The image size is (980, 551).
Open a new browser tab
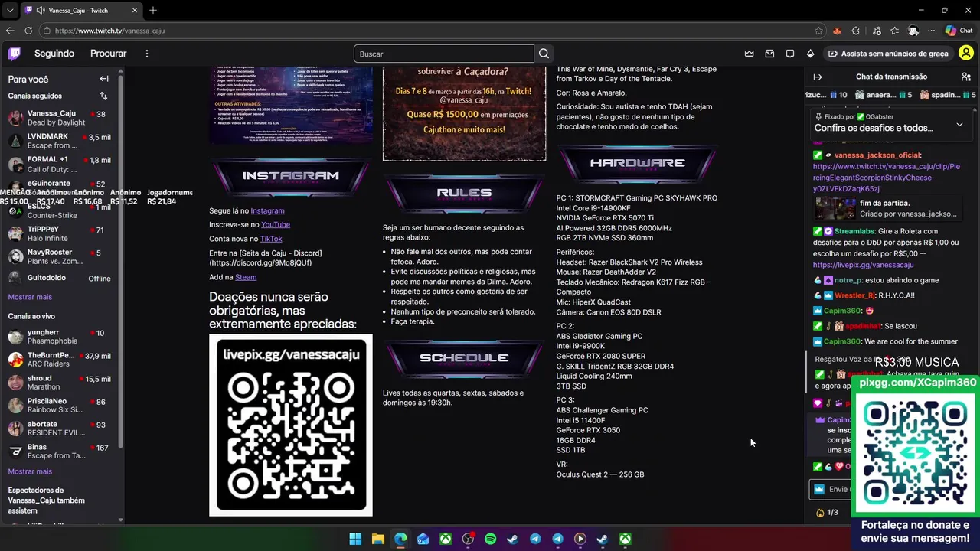click(153, 10)
